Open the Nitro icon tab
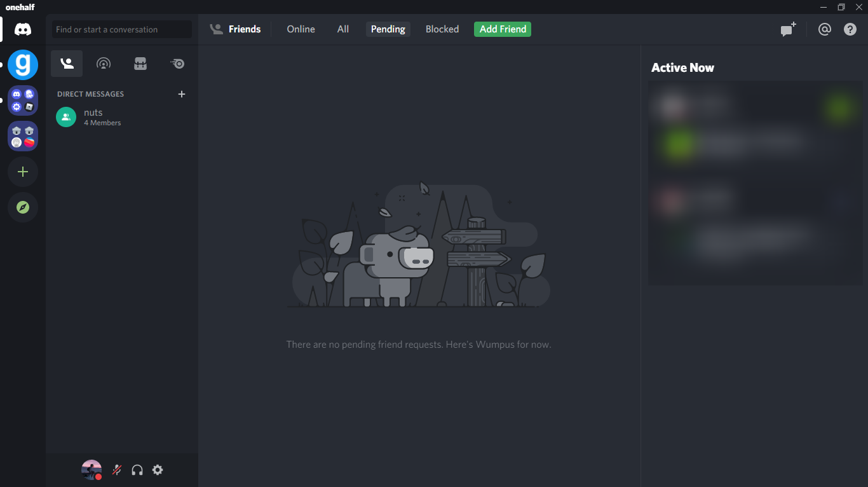The image size is (868, 487). tap(177, 64)
